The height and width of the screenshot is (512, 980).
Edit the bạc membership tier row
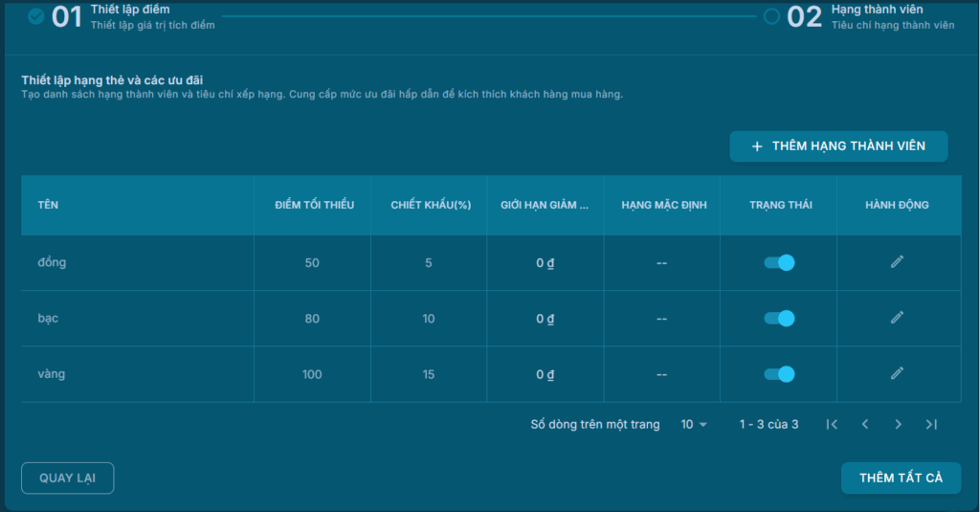(897, 318)
